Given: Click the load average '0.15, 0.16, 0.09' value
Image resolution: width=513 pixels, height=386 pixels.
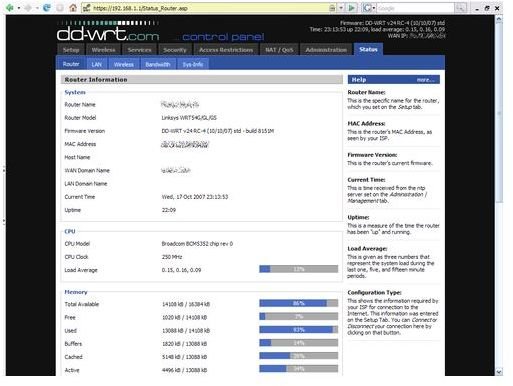Looking at the screenshot, I should tap(181, 270).
